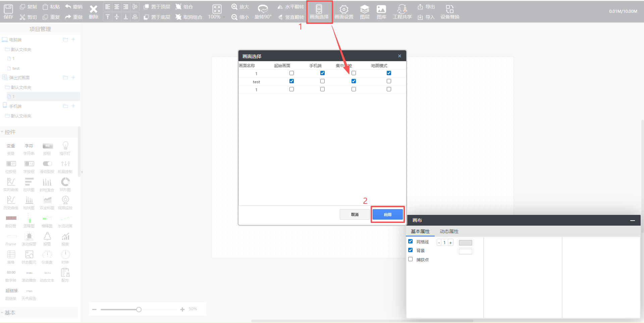Enable the 捕获点 (capture point) checkbox

point(410,259)
